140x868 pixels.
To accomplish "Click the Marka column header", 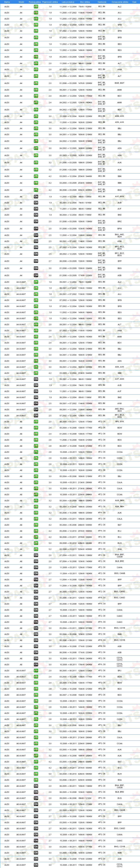I will pos(7,2).
